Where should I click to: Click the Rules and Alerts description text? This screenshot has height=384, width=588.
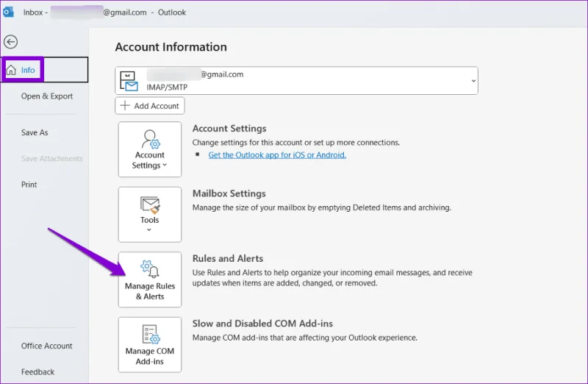(x=332, y=278)
